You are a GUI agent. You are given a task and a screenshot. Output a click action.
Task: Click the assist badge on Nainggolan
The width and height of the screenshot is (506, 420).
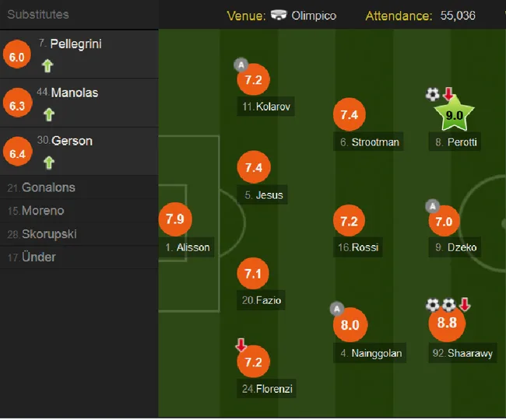[x=336, y=309]
